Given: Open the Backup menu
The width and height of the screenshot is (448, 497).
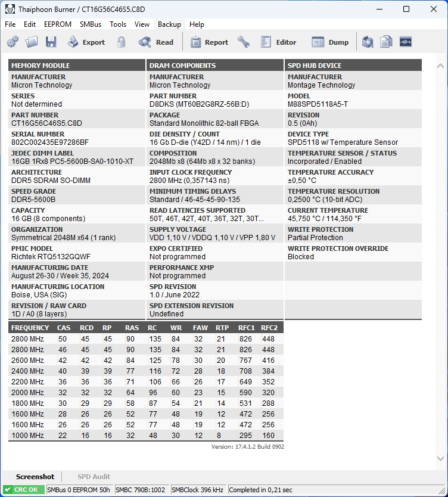Looking at the screenshot, I should pyautogui.click(x=169, y=24).
